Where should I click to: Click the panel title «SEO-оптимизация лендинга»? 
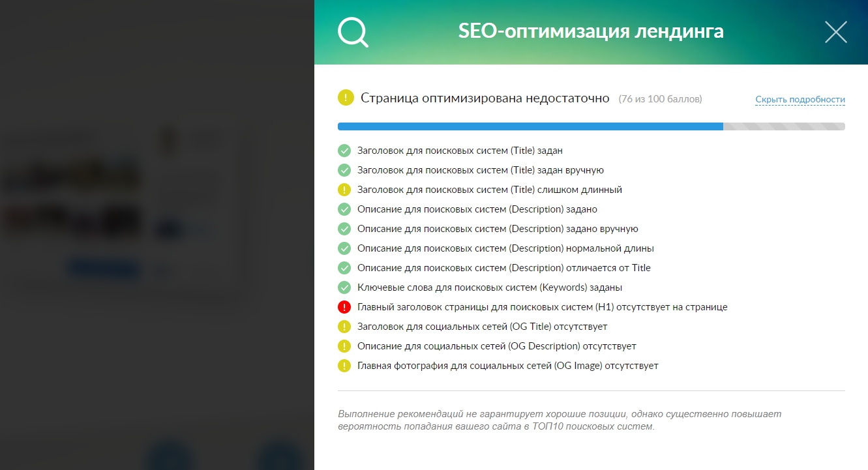coord(591,31)
